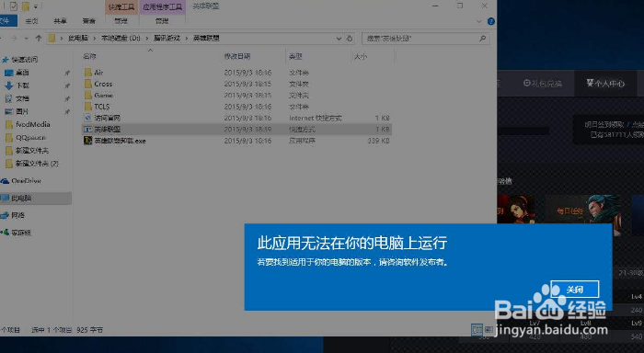Switch to the 主页 Home ribbon tab
This screenshot has height=353, width=644.
pyautogui.click(x=31, y=21)
